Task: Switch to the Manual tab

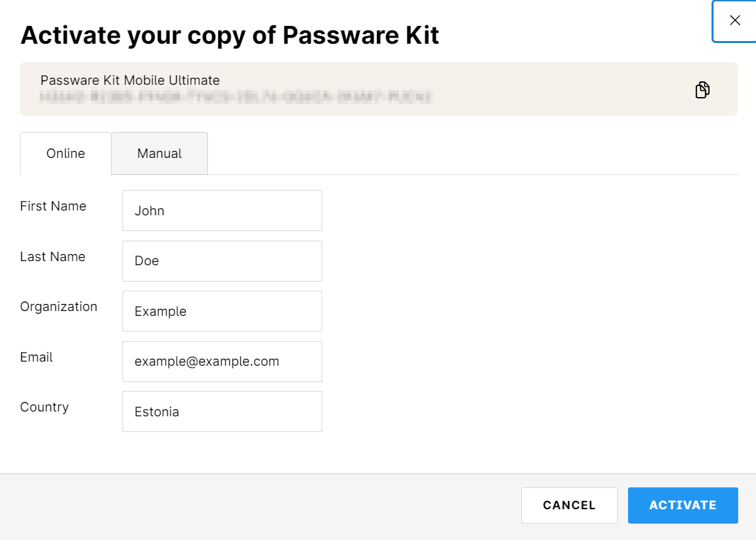Action: tap(159, 153)
